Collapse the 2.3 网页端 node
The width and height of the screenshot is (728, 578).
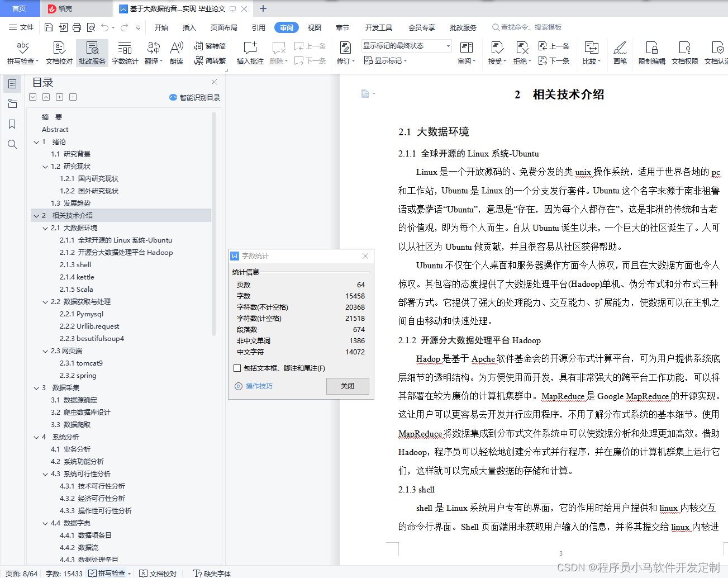pos(45,351)
